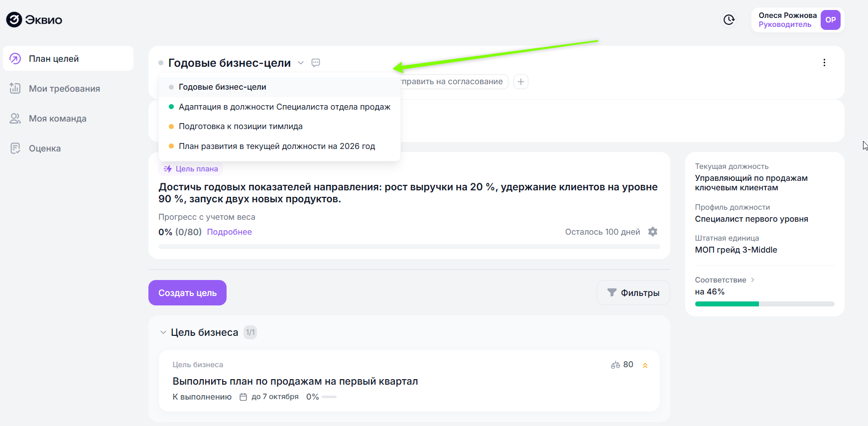
Task: Open plan goal settings gear
Action: pyautogui.click(x=653, y=232)
